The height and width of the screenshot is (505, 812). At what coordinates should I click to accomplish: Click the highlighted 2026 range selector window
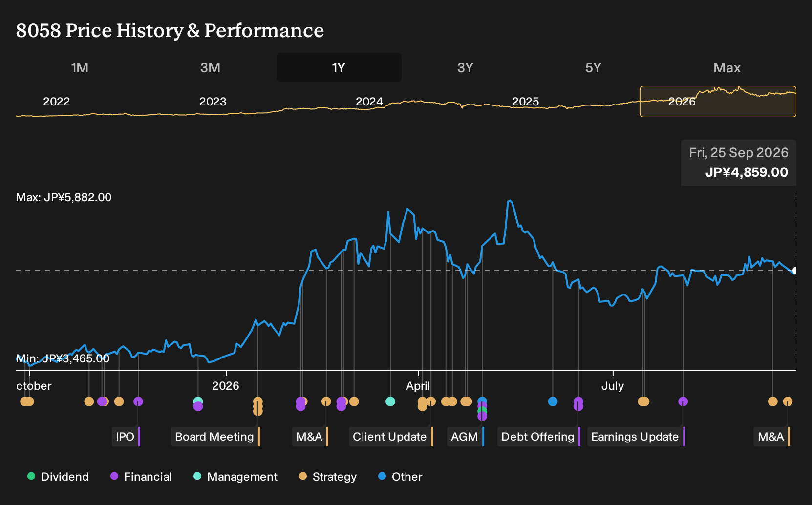tap(718, 102)
